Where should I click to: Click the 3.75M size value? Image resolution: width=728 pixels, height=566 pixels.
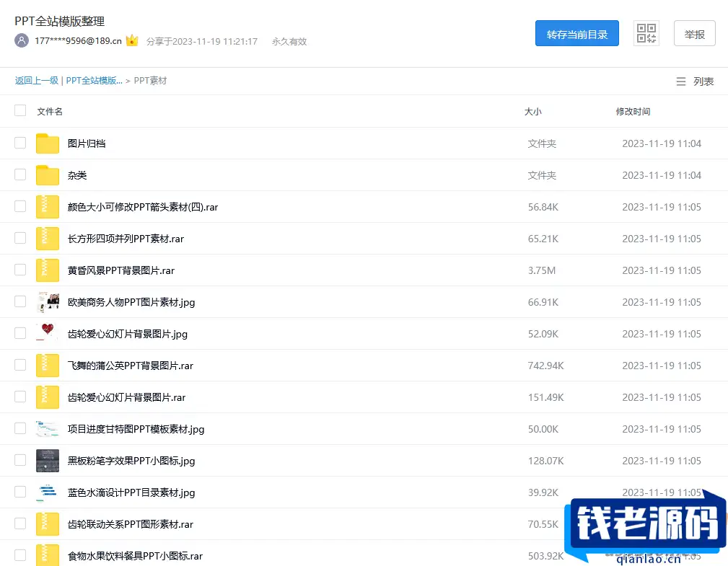coord(541,270)
